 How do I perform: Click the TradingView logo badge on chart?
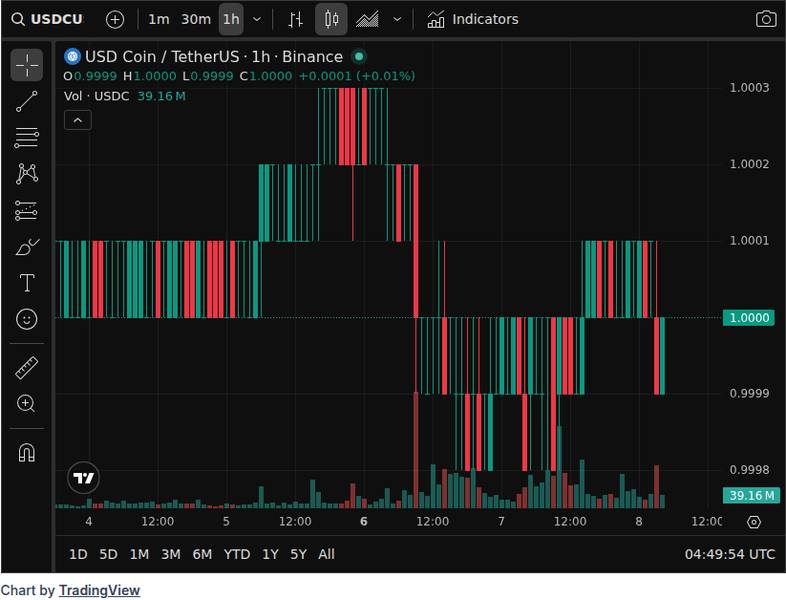[x=83, y=478]
